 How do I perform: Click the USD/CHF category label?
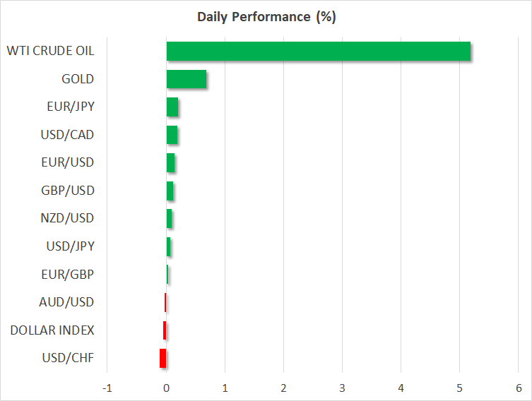(69, 358)
